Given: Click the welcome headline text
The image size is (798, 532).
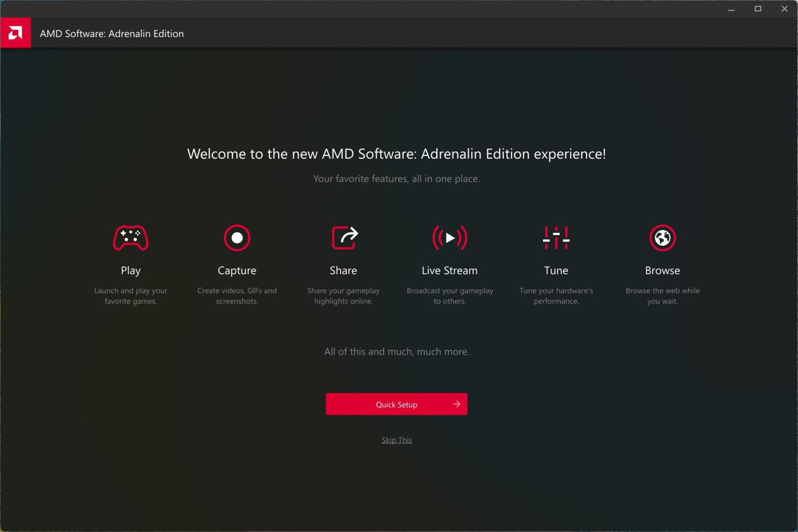Looking at the screenshot, I should [x=396, y=154].
